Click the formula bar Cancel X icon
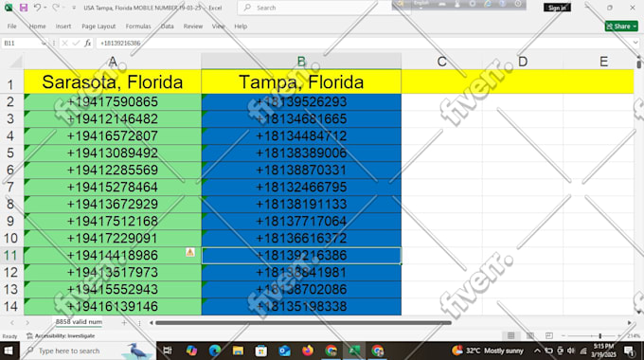The width and height of the screenshot is (644, 360). [x=64, y=43]
